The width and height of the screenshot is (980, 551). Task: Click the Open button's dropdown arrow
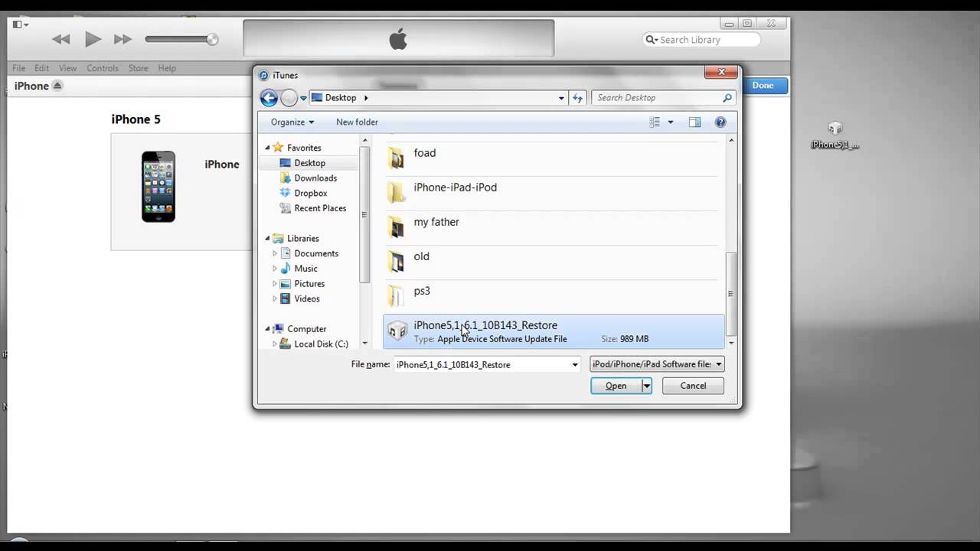tap(646, 386)
